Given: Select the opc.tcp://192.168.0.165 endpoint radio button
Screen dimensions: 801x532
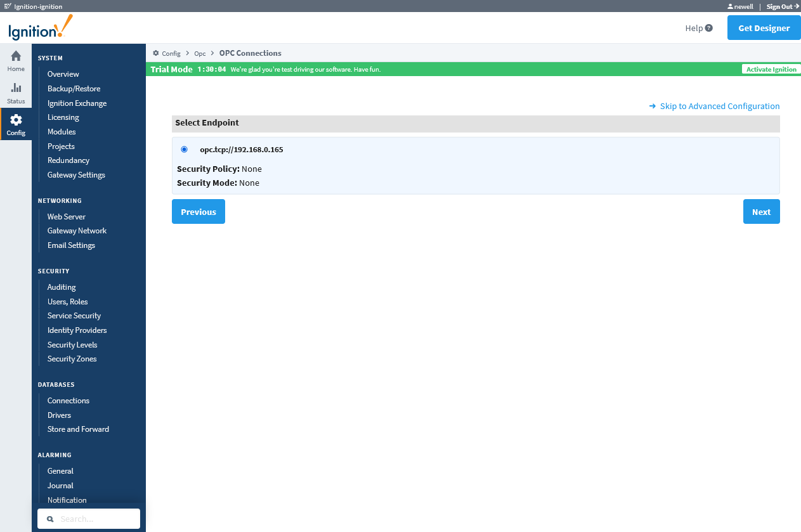Looking at the screenshot, I should (184, 149).
